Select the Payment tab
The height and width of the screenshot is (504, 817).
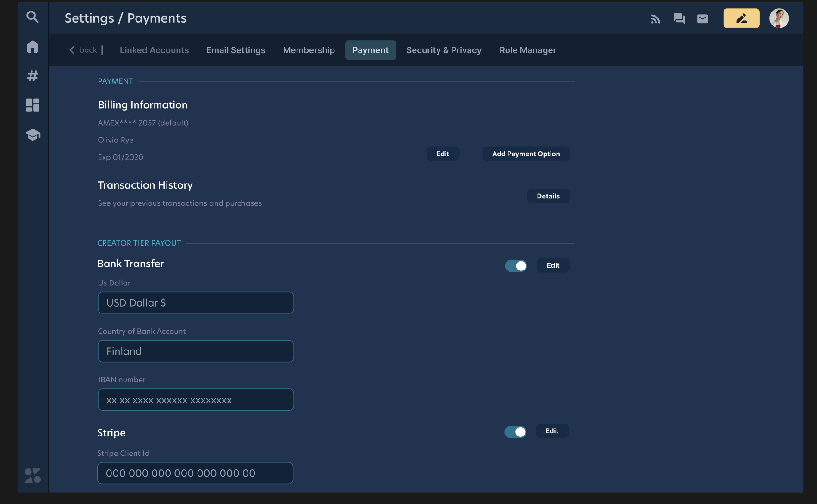[371, 50]
